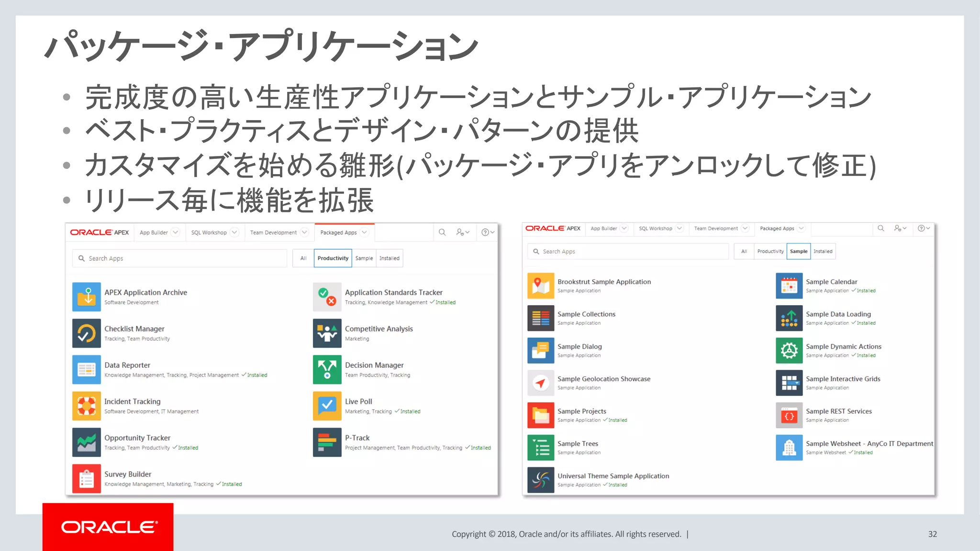
Task: Click the Decision Manager app icon
Action: tap(327, 369)
